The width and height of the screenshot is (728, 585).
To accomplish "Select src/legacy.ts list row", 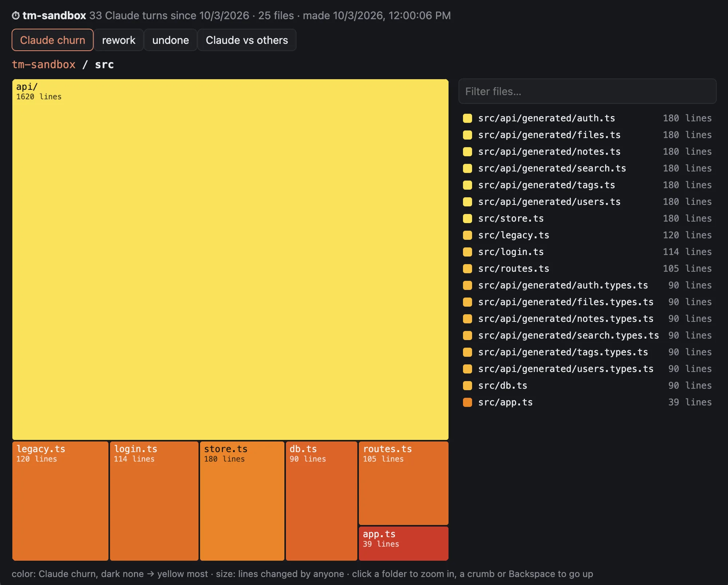I will (x=587, y=235).
